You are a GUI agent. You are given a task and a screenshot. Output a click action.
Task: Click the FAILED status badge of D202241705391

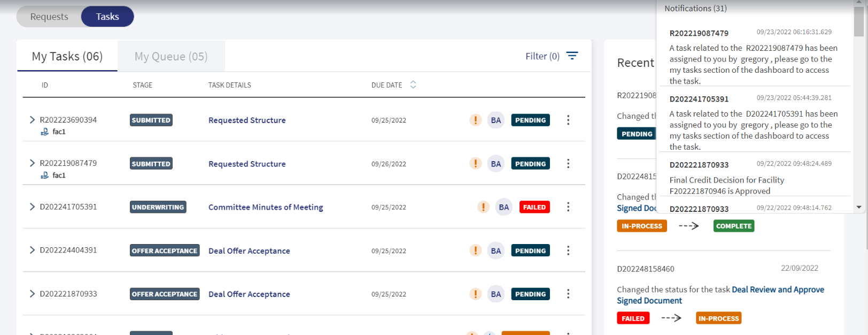tap(534, 207)
